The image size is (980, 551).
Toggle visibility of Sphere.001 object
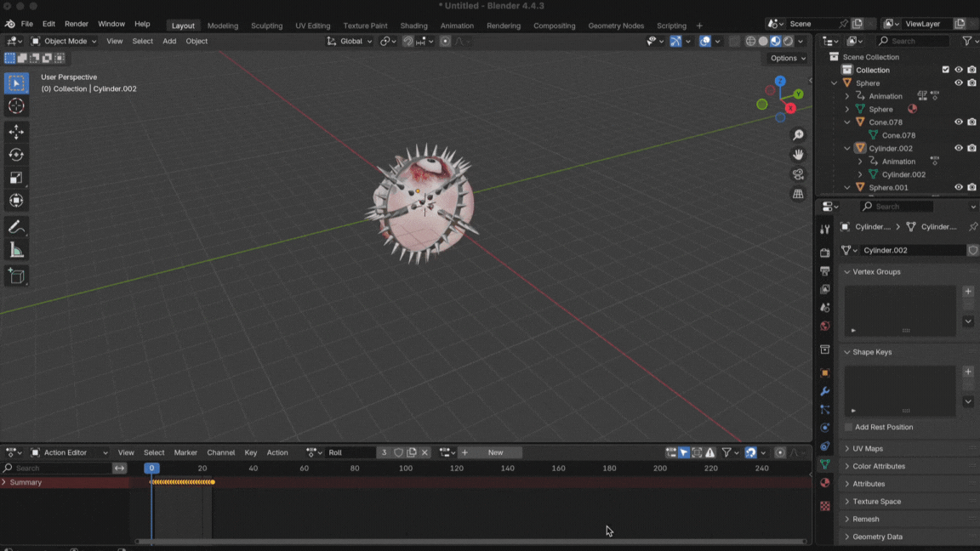[x=958, y=187]
